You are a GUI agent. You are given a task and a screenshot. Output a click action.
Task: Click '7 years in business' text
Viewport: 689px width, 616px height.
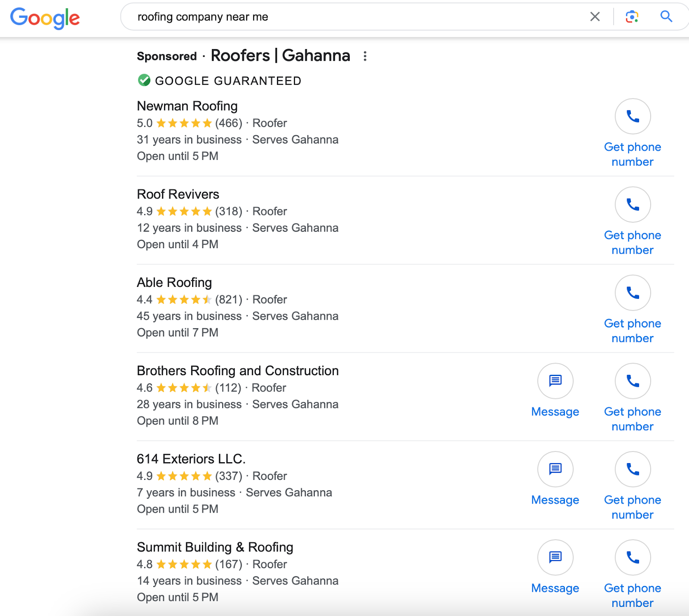pos(186,493)
